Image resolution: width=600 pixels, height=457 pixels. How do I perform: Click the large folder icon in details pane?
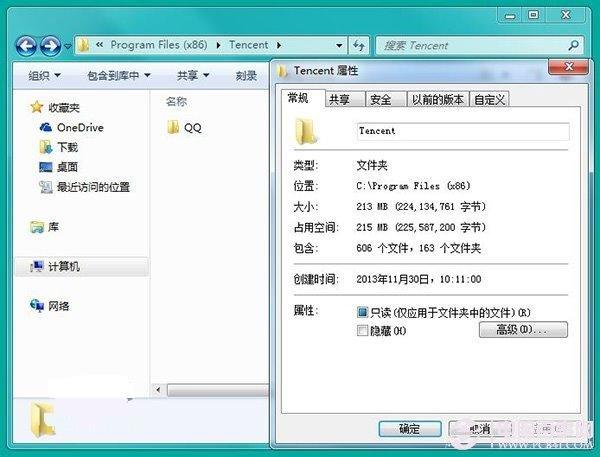pyautogui.click(x=43, y=419)
